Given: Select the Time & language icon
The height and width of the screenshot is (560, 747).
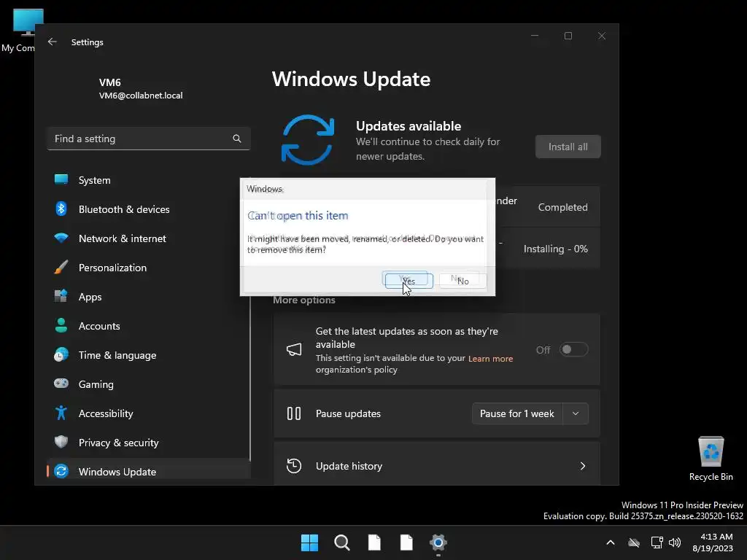Looking at the screenshot, I should point(61,355).
